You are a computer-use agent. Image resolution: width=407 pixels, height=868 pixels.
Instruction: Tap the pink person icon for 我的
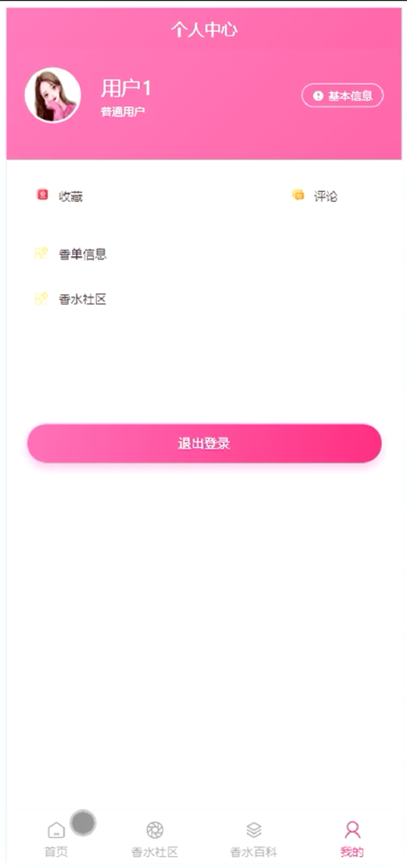tap(352, 829)
